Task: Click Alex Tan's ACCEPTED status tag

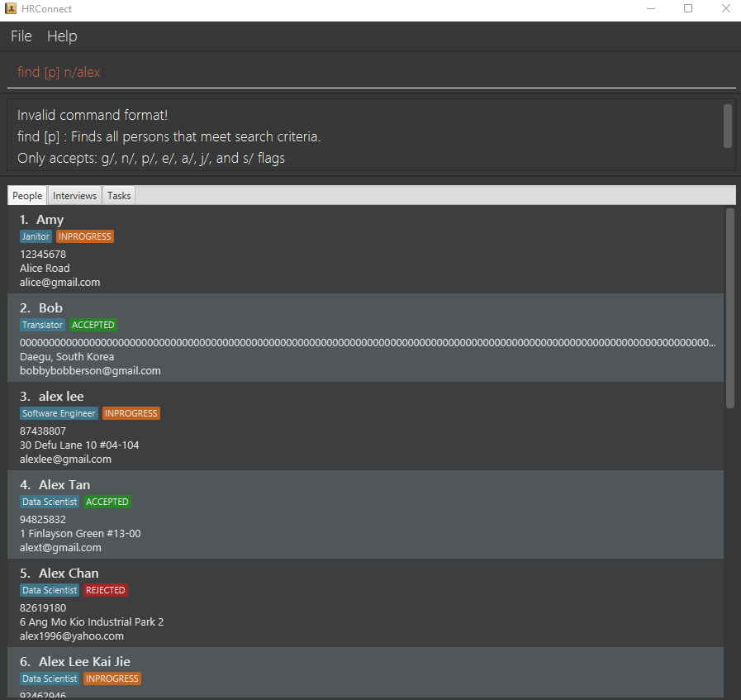Action: 107,502
